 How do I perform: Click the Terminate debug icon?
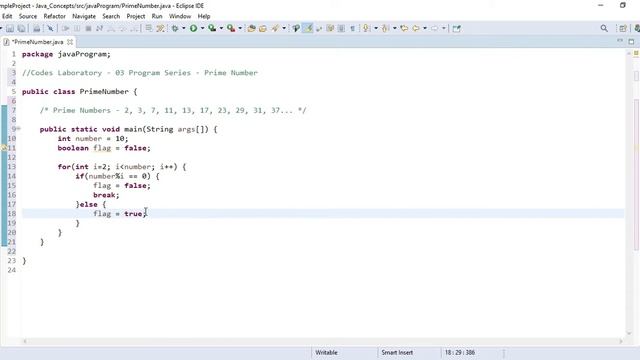tap(88, 28)
